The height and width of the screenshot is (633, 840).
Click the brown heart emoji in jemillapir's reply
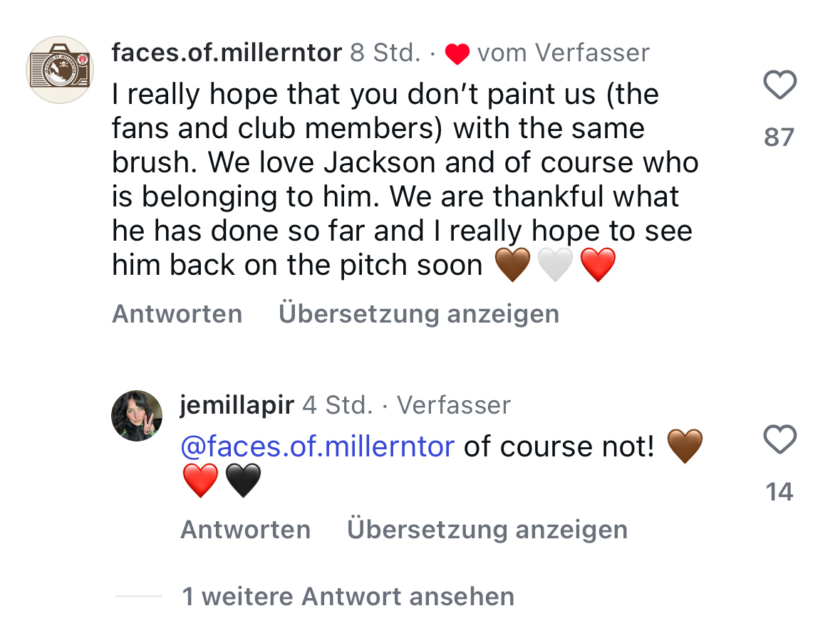[x=685, y=447]
